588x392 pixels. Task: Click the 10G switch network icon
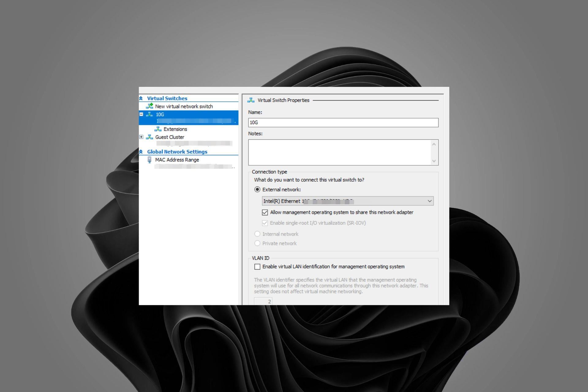pos(149,114)
